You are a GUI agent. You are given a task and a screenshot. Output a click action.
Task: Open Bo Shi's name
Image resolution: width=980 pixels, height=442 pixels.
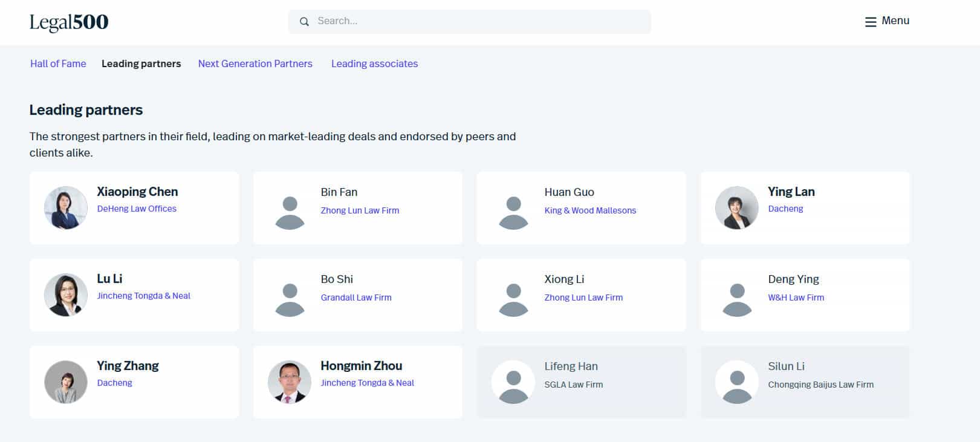click(x=337, y=279)
